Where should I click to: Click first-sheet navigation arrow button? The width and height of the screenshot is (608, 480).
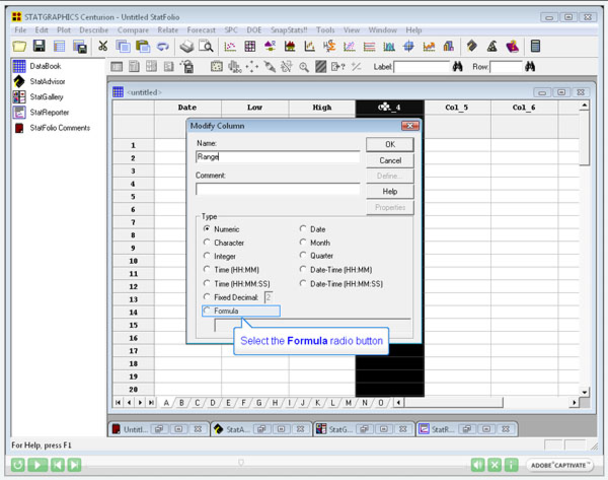pos(118,402)
